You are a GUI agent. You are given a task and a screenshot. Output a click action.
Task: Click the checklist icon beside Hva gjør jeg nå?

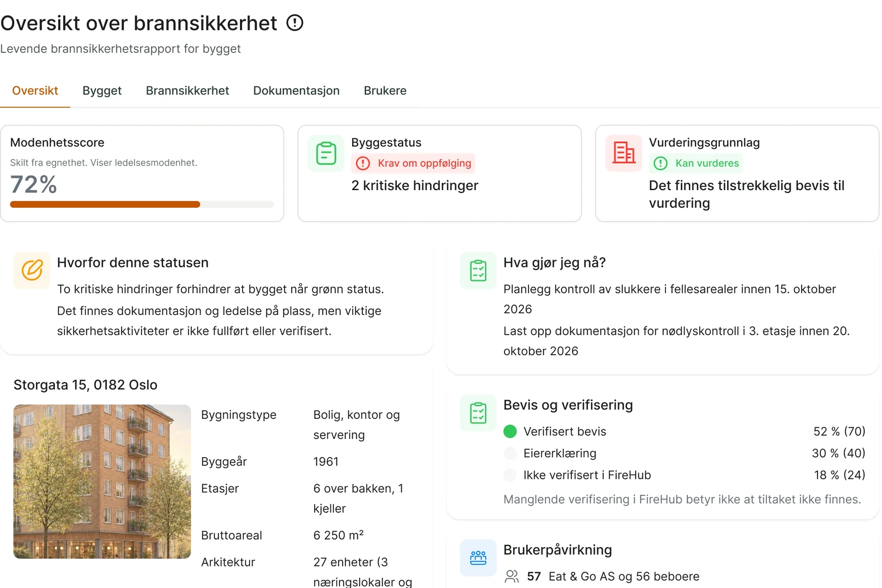(478, 270)
